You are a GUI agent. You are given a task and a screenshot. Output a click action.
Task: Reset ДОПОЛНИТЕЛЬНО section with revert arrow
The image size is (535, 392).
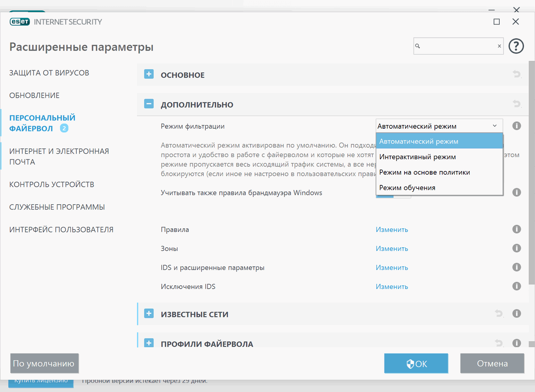pyautogui.click(x=516, y=104)
